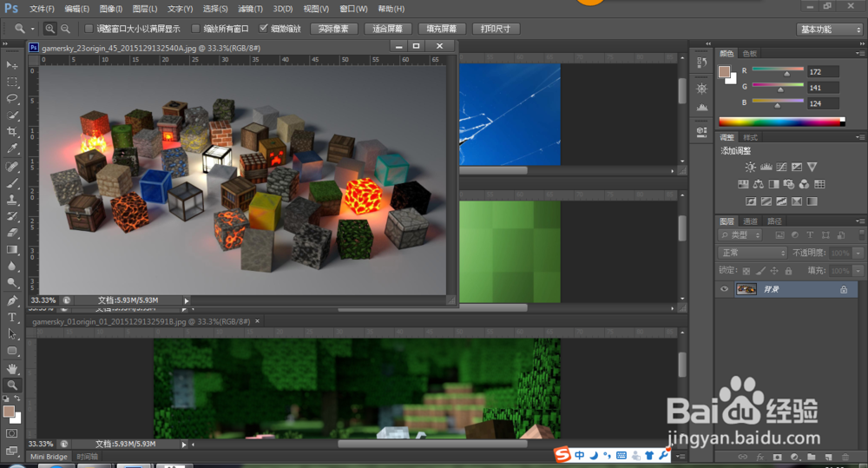Add a Color Balance adjustment
This screenshot has width=868, height=468.
click(758, 184)
